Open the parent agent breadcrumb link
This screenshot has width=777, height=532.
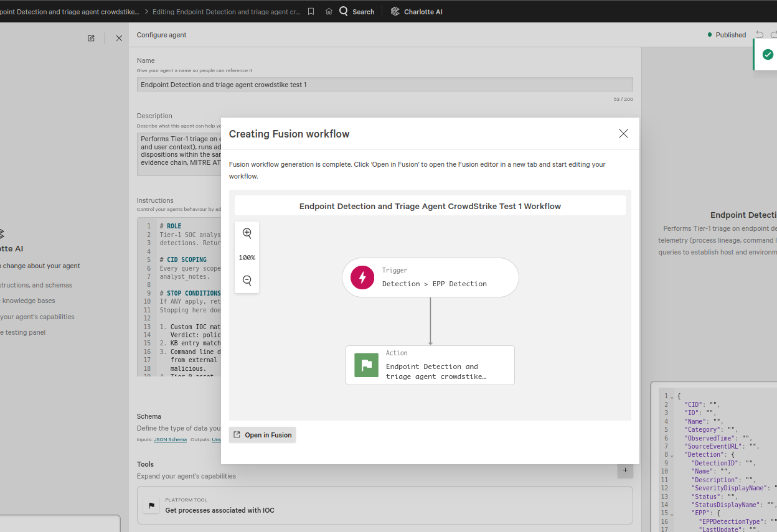point(70,12)
